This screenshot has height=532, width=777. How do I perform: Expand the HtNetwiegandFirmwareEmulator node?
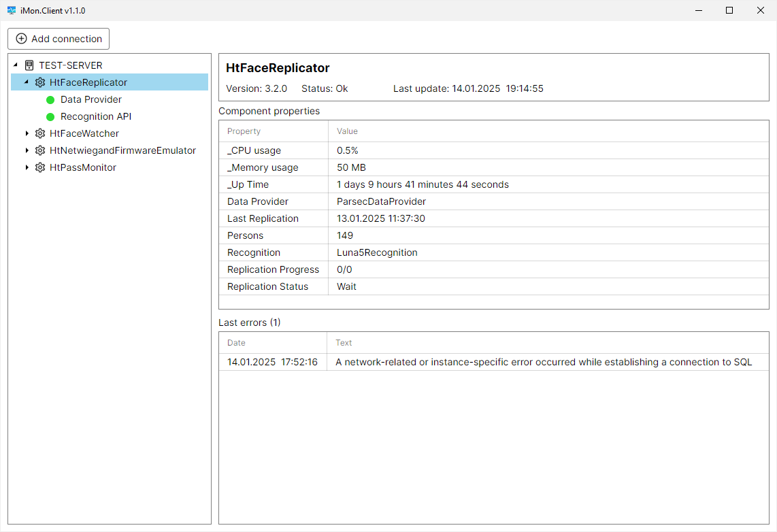(x=27, y=150)
